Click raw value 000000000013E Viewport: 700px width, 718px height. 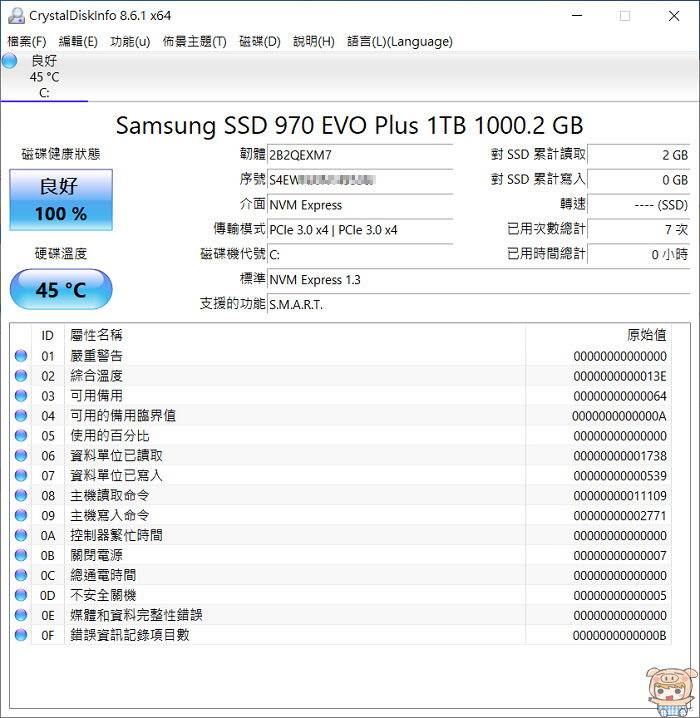click(x=620, y=376)
